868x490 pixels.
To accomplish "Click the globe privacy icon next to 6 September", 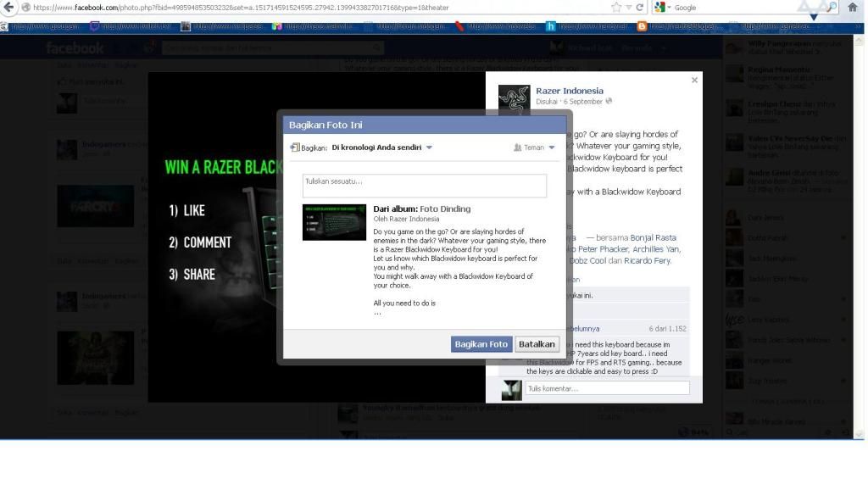I will [609, 102].
